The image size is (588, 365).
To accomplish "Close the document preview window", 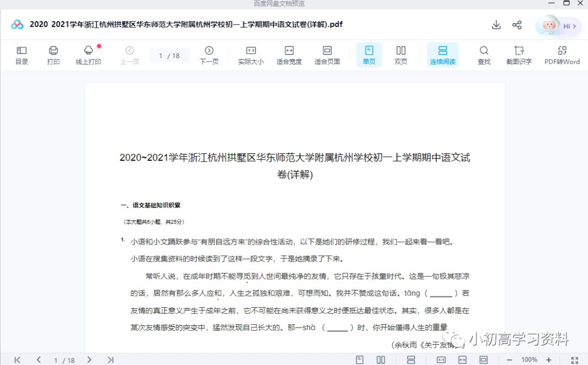I will tap(580, 3).
